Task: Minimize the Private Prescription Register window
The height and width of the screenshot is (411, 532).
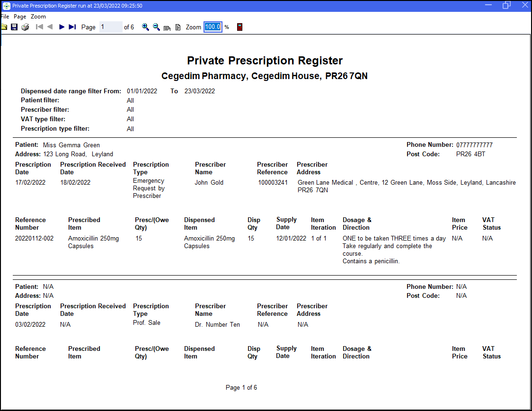Action: [488, 5]
